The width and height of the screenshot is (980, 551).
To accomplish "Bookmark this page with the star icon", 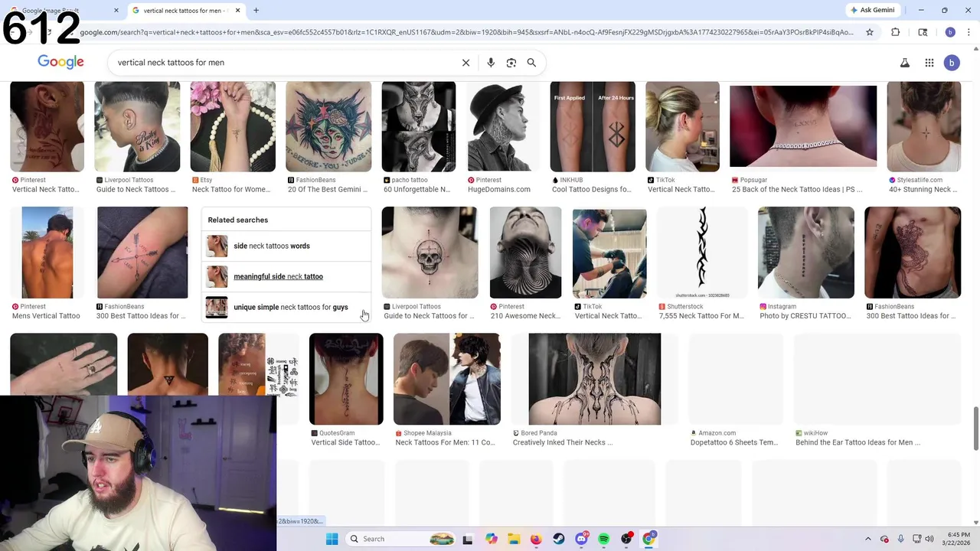I will point(870,32).
